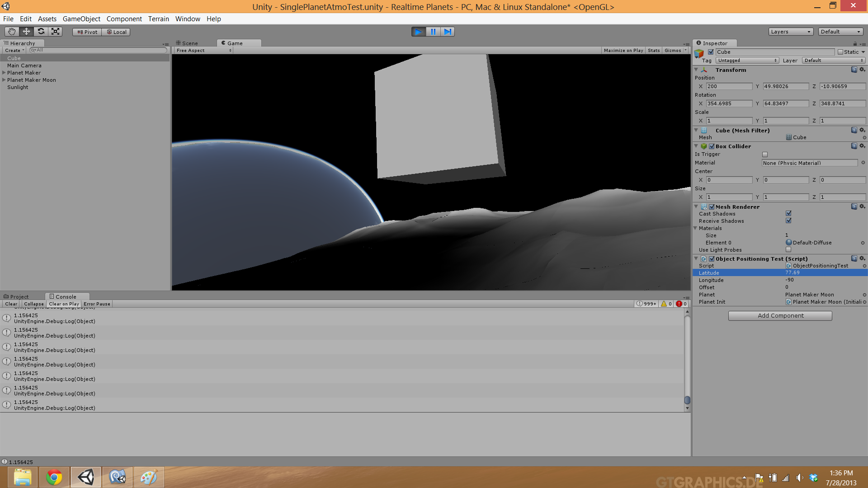The width and height of the screenshot is (868, 488).
Task: Click the Add Component button
Action: coord(780,316)
